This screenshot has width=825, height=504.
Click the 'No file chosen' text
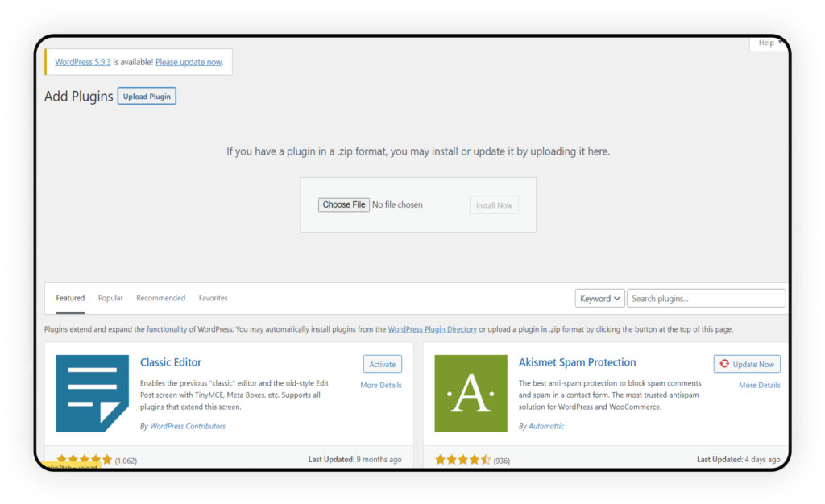coord(397,205)
